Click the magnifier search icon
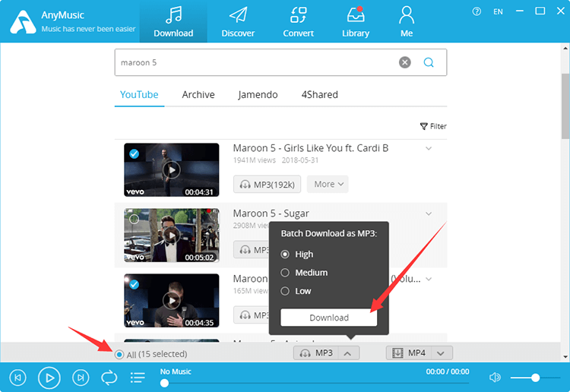Viewport: 570px width, 392px height. click(429, 62)
